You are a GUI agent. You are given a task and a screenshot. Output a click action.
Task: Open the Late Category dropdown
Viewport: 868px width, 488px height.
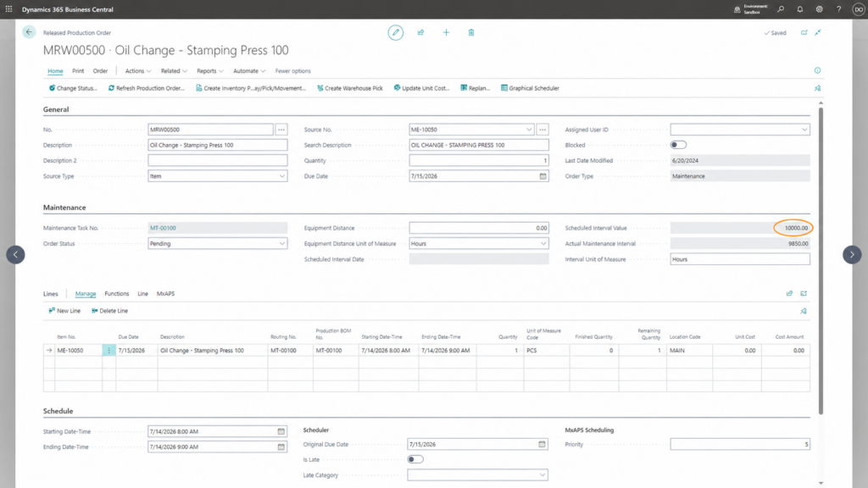click(x=542, y=474)
